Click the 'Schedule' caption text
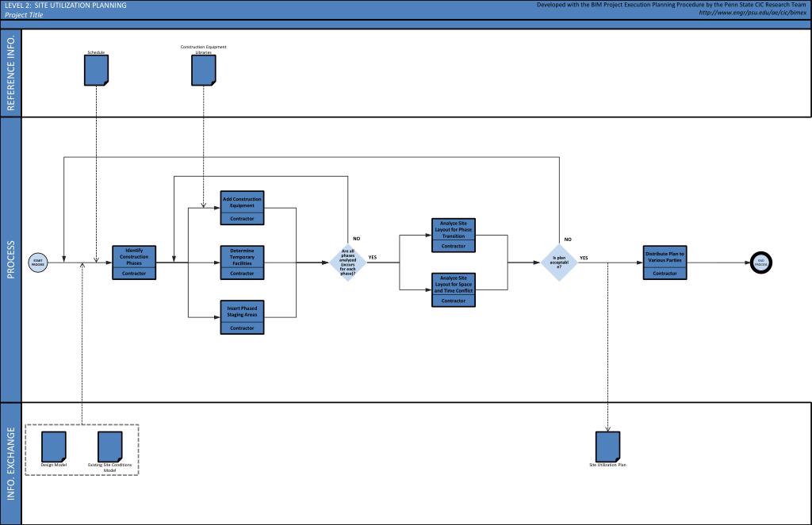Image resolution: width=812 pixels, height=525 pixels. click(96, 52)
